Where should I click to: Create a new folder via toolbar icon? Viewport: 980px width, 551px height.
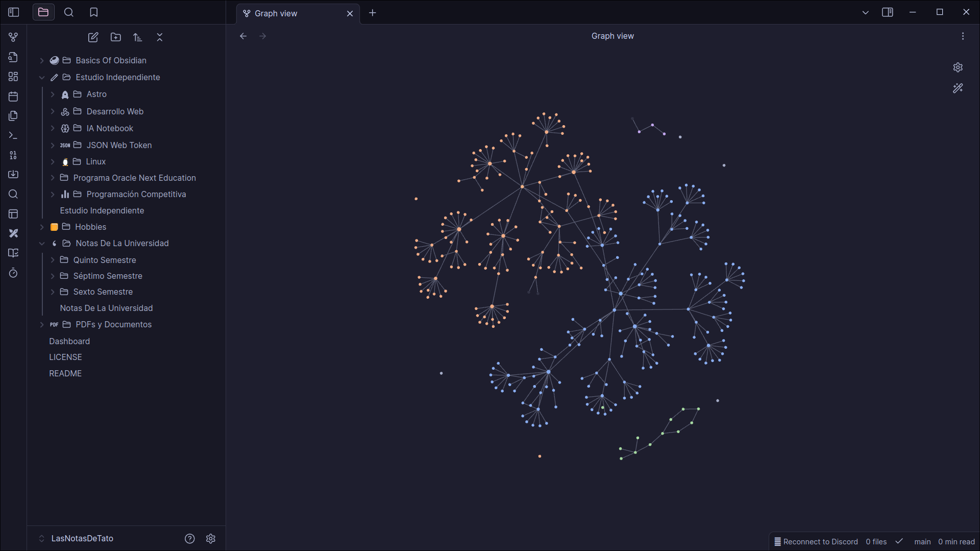(x=116, y=37)
